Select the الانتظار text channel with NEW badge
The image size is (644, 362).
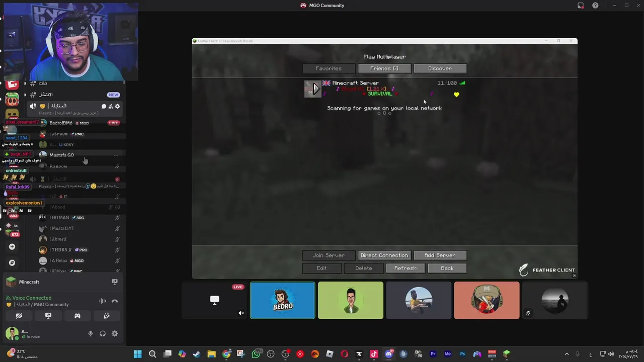74,95
